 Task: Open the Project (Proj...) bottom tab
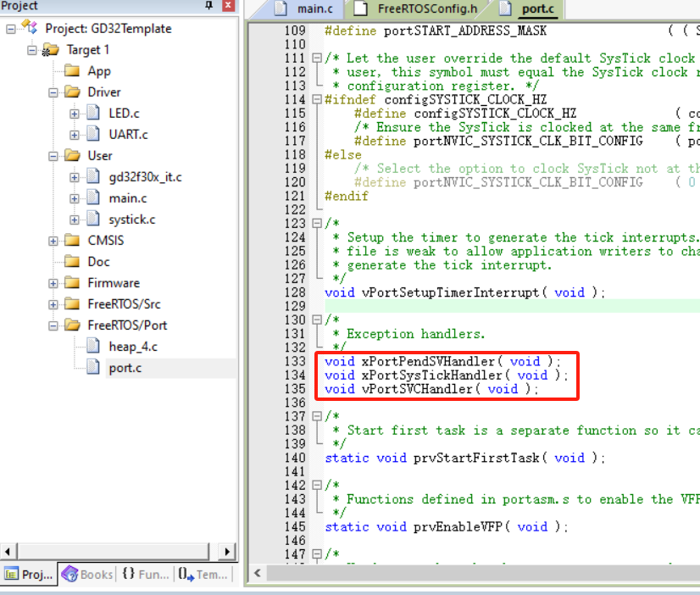coord(30,574)
